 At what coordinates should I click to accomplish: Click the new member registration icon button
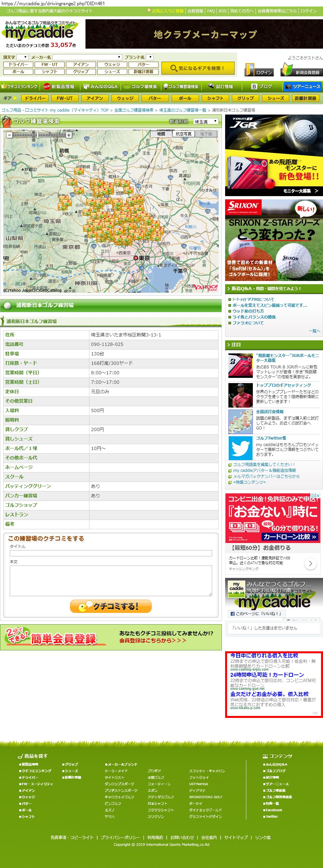tap(301, 70)
